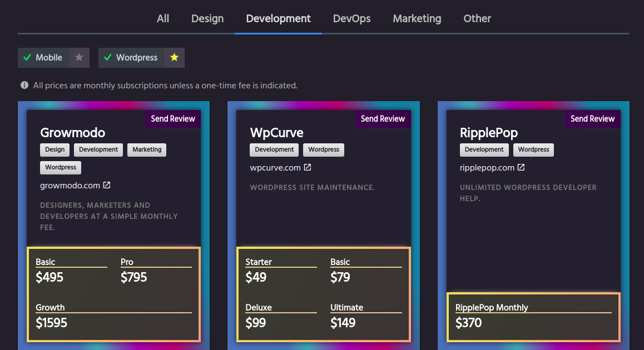This screenshot has width=644, height=350.
Task: Click the Development tag on RipplePop card
Action: click(484, 150)
